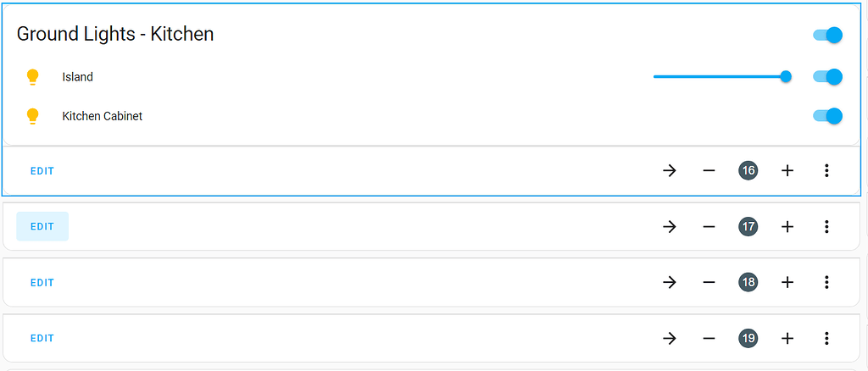This screenshot has height=371, width=868.
Task: Adjust the Island brightness slider
Action: tap(722, 77)
